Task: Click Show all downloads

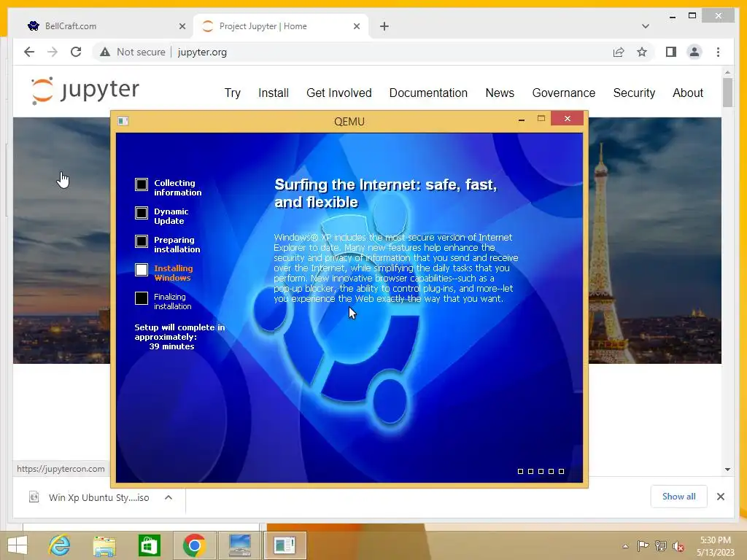Action: [x=679, y=497]
